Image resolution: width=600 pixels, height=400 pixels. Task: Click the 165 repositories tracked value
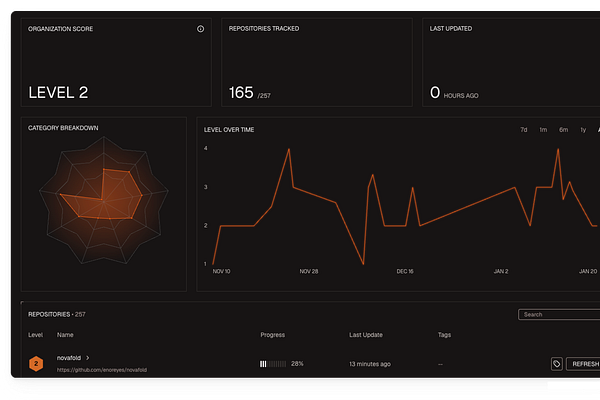[x=241, y=93]
